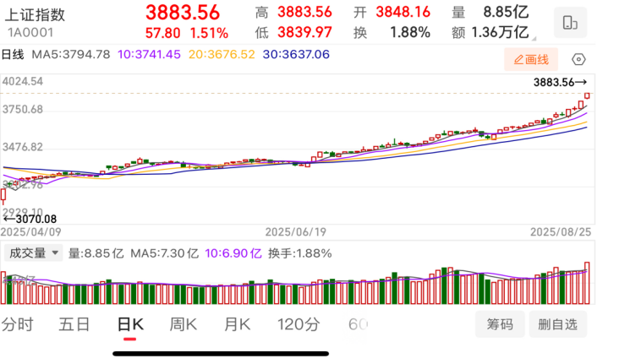Switch to the 五日 tab
The image size is (641, 364).
74,324
